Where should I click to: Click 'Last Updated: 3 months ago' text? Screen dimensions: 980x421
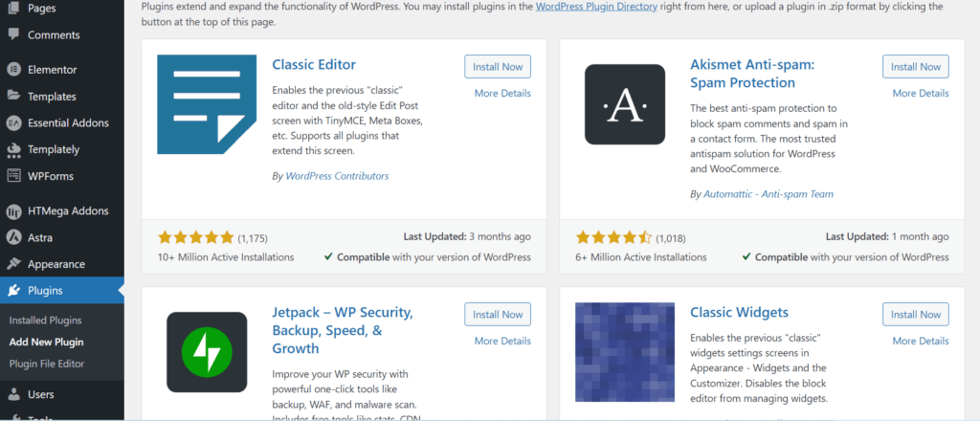click(467, 237)
